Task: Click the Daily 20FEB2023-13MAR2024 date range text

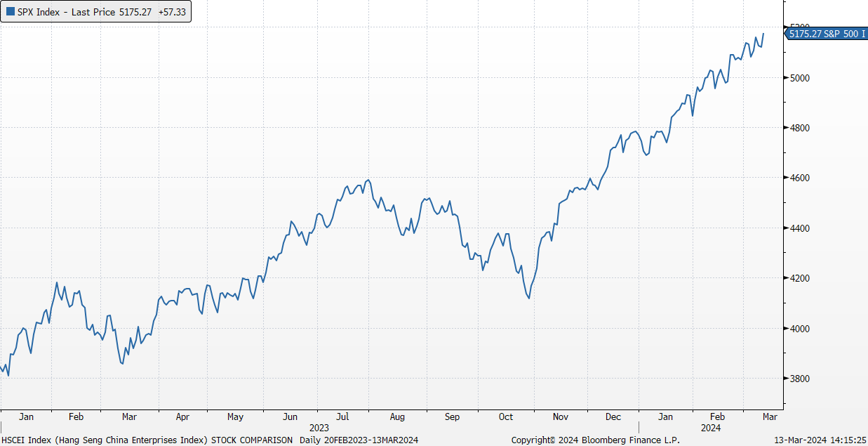Action: tap(359, 440)
